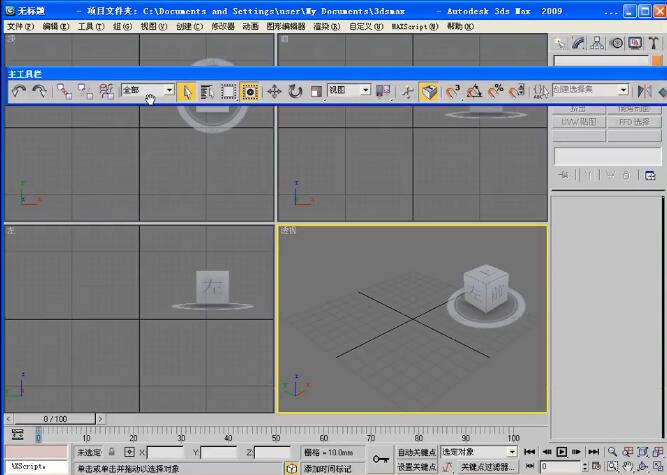
Task: Click the orange object color swatch
Action: 657,61
